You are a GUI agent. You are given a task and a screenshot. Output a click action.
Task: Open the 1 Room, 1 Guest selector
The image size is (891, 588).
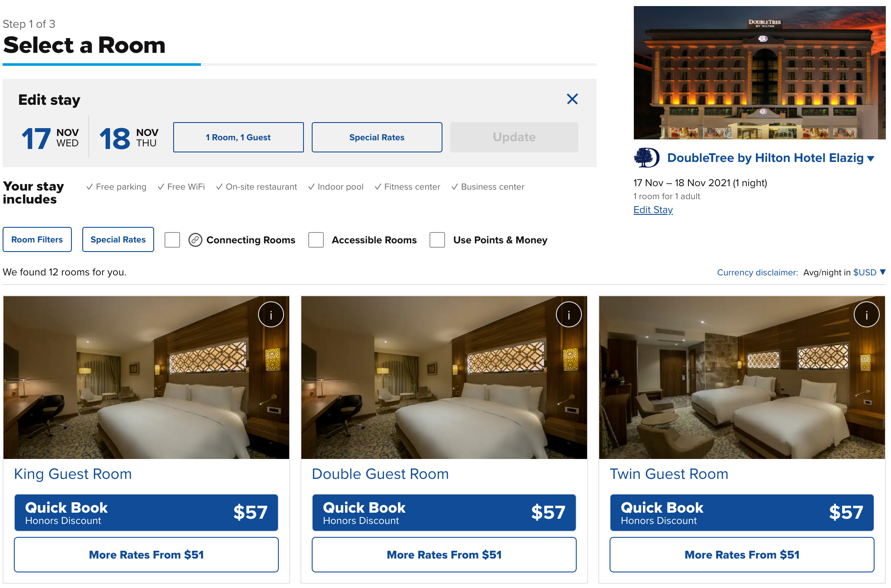(x=238, y=137)
